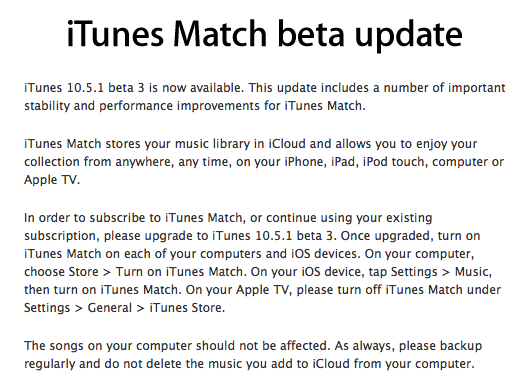
Task: Click the line about stability and performance improvements
Action: point(195,106)
